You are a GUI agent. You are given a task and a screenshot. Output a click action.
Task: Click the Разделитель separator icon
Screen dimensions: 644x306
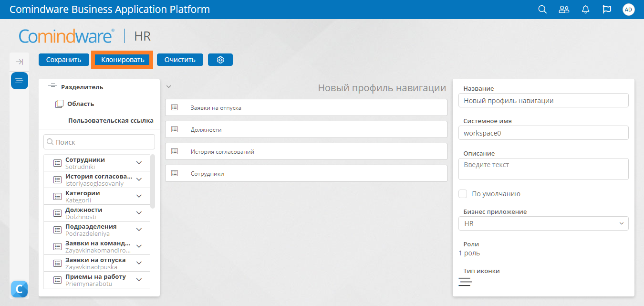click(53, 87)
